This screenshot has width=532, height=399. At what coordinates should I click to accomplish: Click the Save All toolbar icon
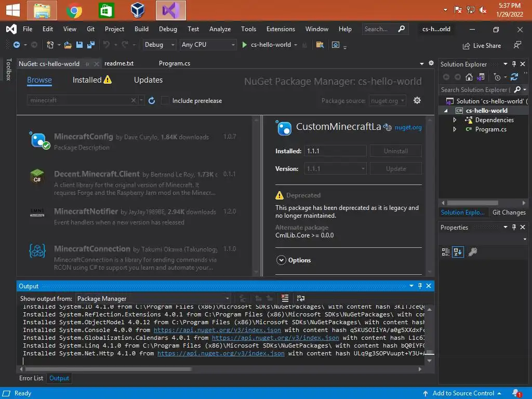pos(90,45)
